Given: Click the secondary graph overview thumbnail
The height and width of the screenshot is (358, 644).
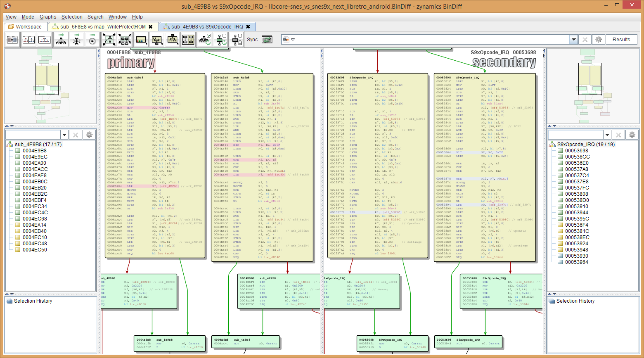Looking at the screenshot, I should click(x=593, y=86).
